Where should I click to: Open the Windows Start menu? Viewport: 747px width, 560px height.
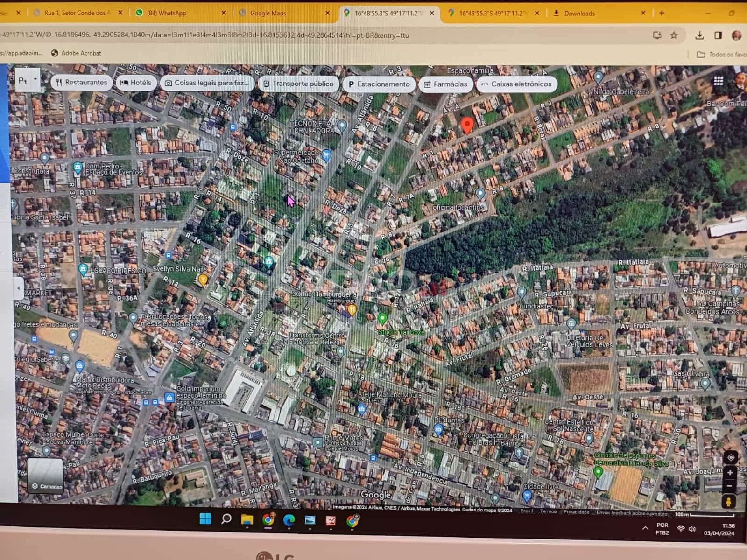tap(205, 518)
